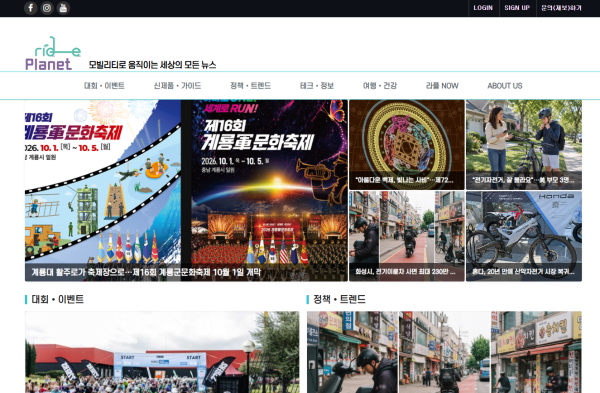600x393 pixels.
Task: Open the 테크 · 정보 menu
Action: tap(317, 86)
